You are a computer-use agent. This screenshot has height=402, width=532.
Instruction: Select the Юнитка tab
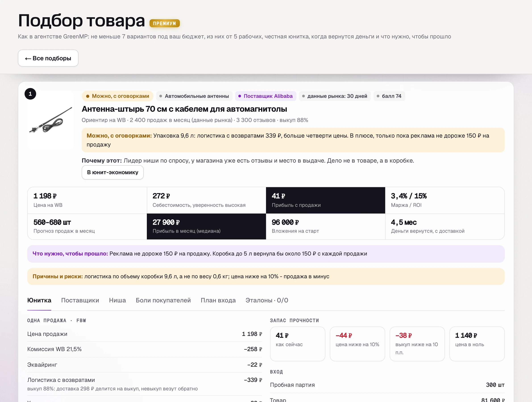(39, 300)
